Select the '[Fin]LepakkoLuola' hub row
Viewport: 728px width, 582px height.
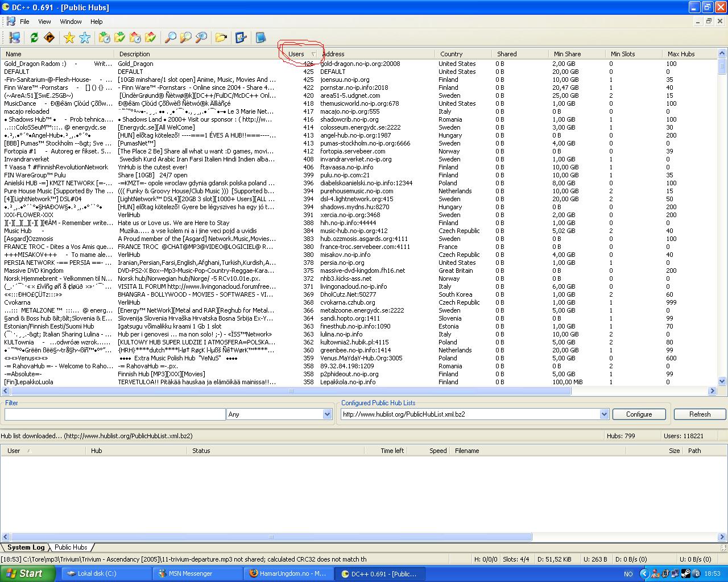coord(358,382)
